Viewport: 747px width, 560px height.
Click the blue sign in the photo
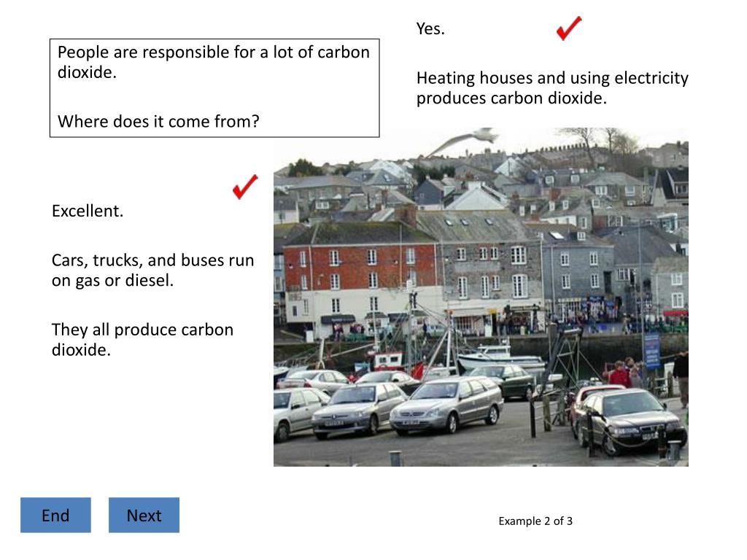pyautogui.click(x=651, y=350)
